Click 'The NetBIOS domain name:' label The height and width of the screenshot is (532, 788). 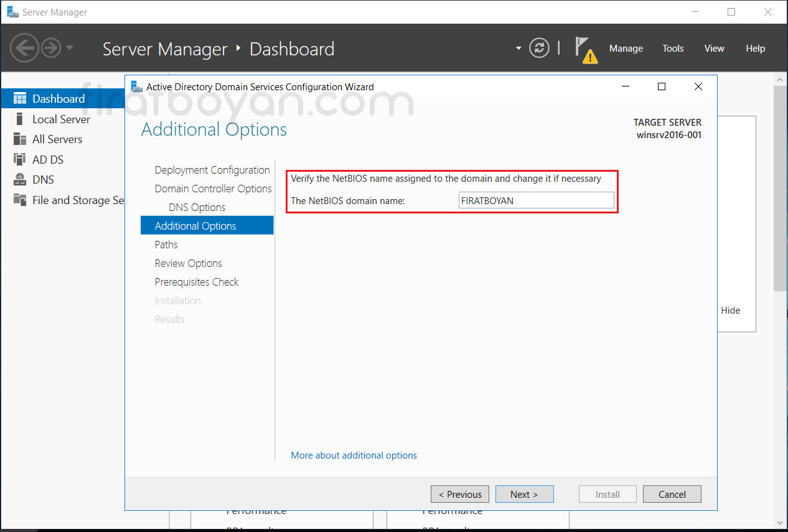pos(348,200)
